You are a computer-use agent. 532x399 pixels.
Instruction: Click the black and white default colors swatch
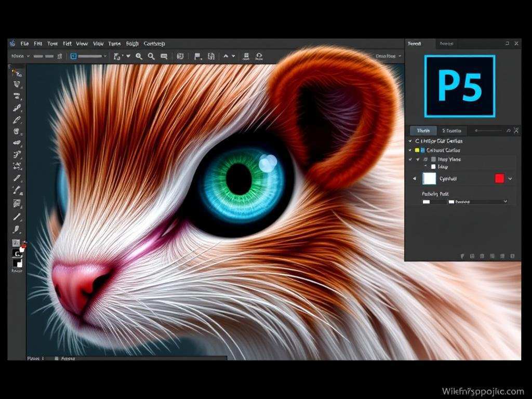(x=17, y=263)
